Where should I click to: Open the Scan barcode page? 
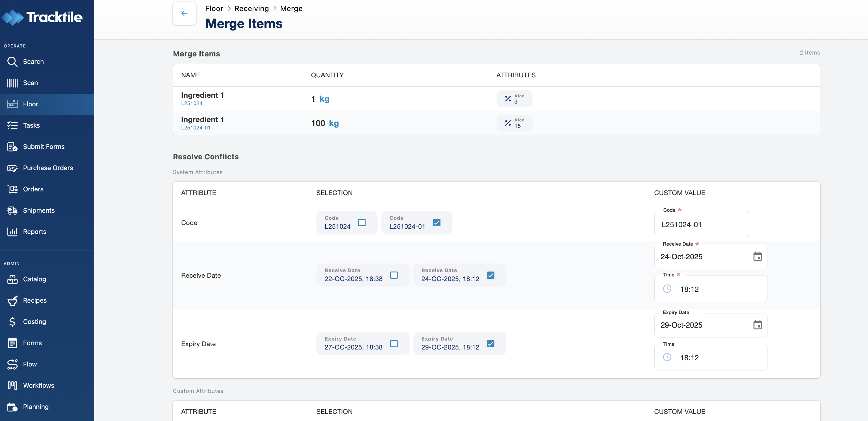[x=30, y=83]
